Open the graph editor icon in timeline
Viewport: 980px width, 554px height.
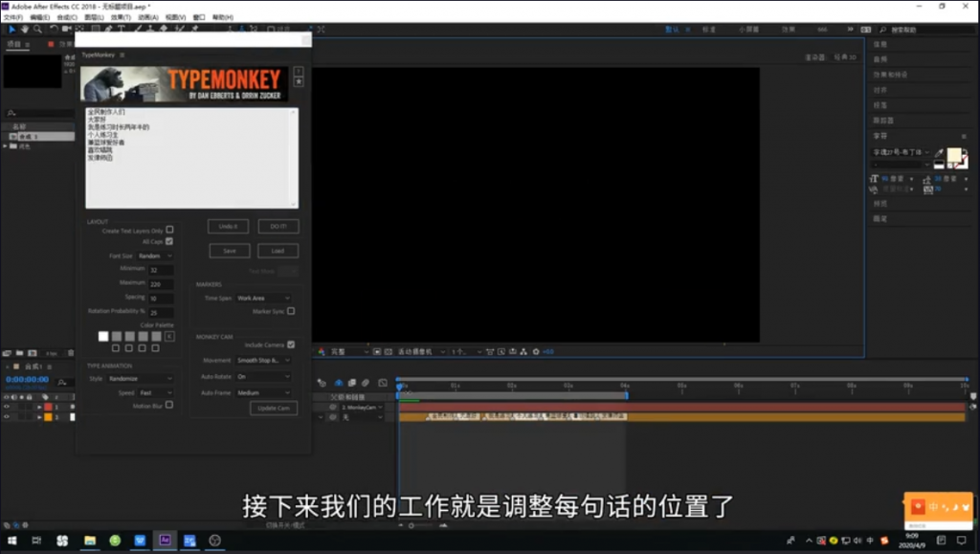383,383
